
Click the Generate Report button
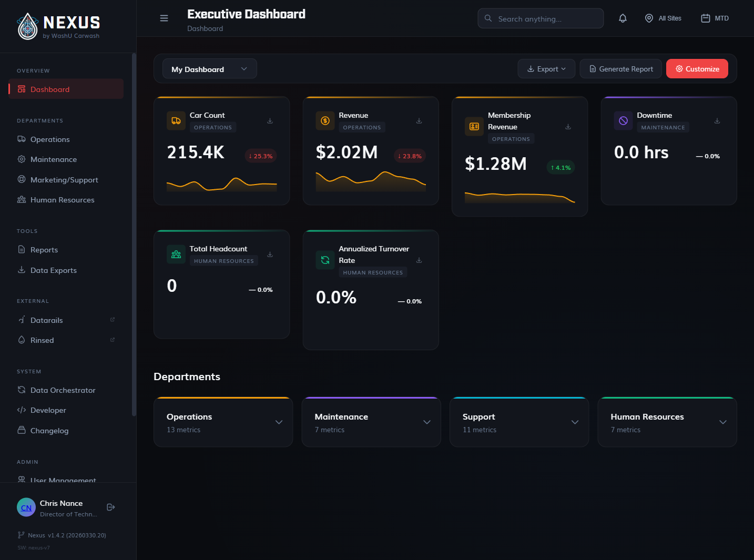621,69
